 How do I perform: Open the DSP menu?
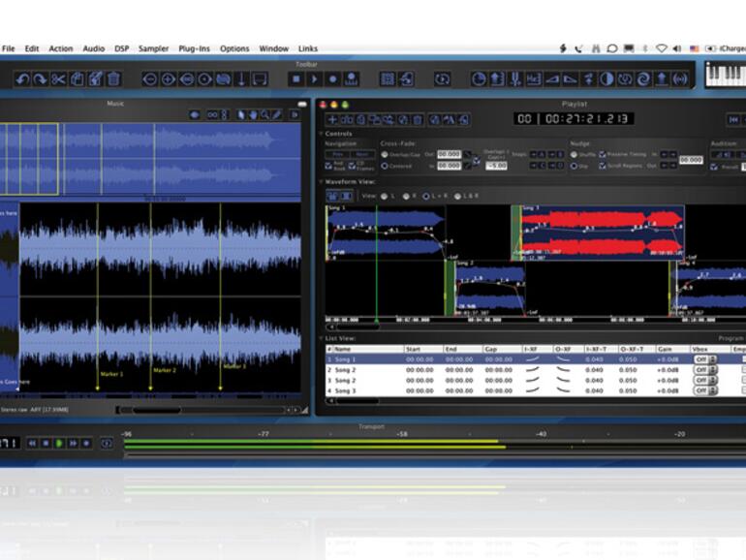pos(121,48)
